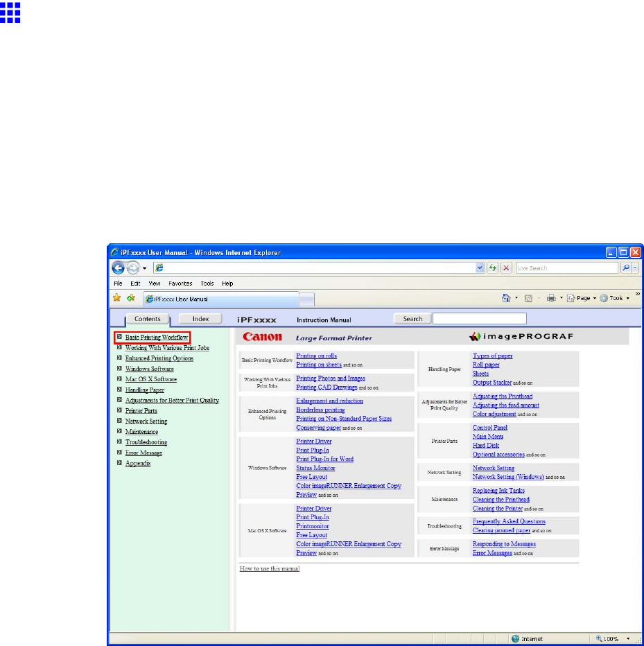Viewport: 644px width, 646px height.
Task: Open the Favorites menu
Action: [x=180, y=283]
